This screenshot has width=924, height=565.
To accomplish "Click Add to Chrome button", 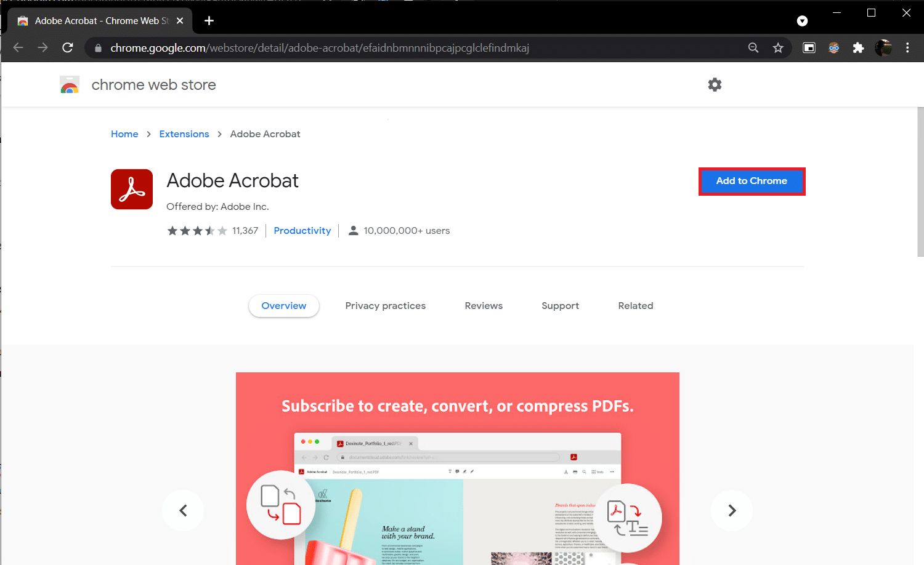I will click(752, 182).
